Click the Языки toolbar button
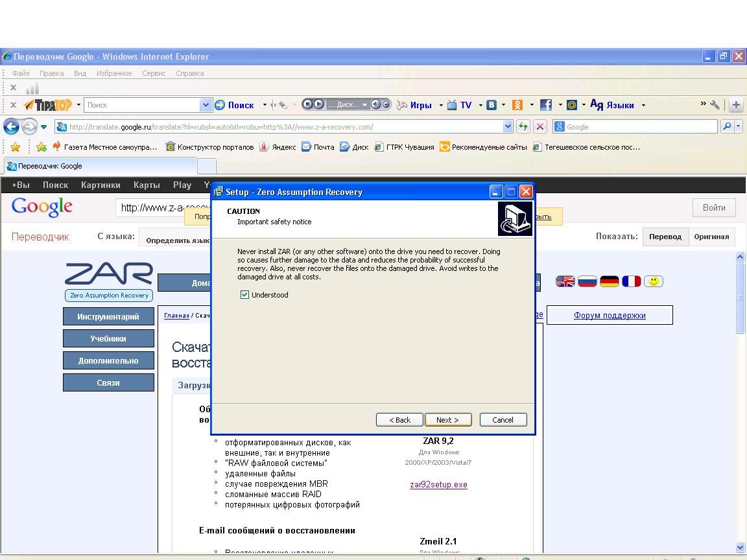Viewport: 747px width, 560px height. pos(613,105)
